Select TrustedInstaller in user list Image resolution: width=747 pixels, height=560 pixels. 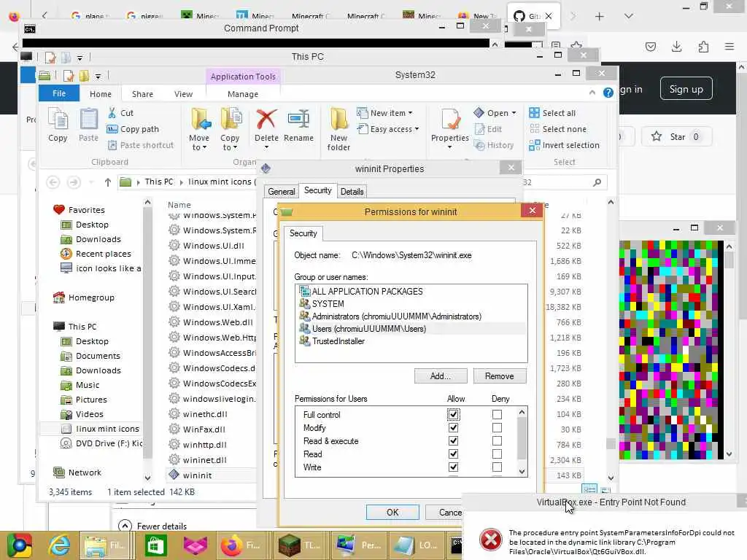tap(338, 341)
